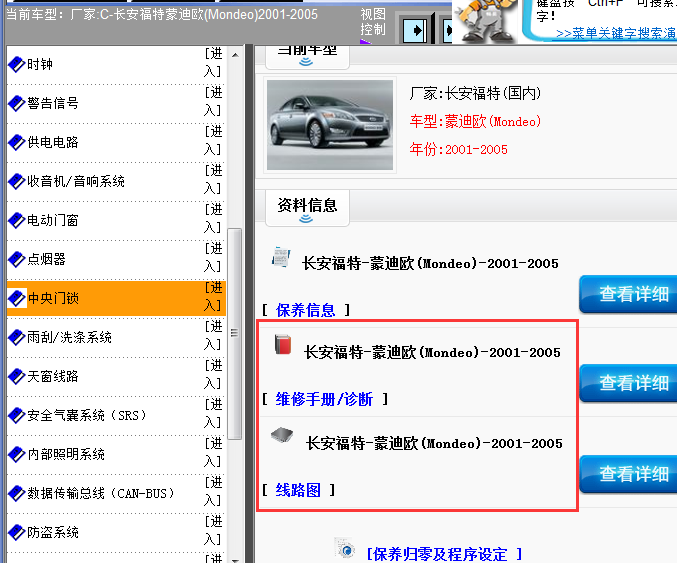Click the 年份:2001-2005 text

[459, 149]
